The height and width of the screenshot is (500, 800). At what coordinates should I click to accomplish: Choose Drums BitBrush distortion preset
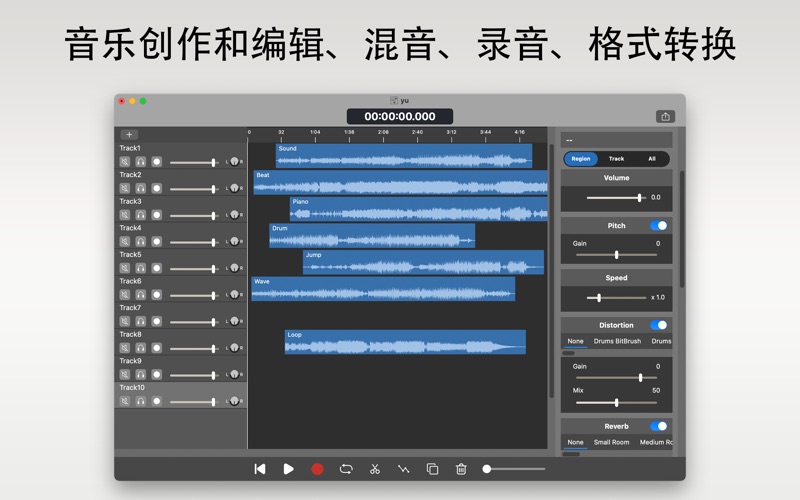tap(617, 341)
